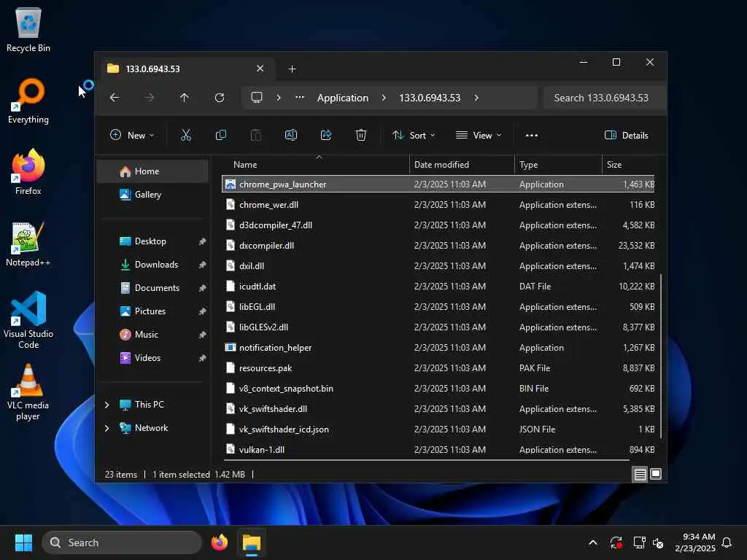Open the New dropdown menu

point(132,135)
